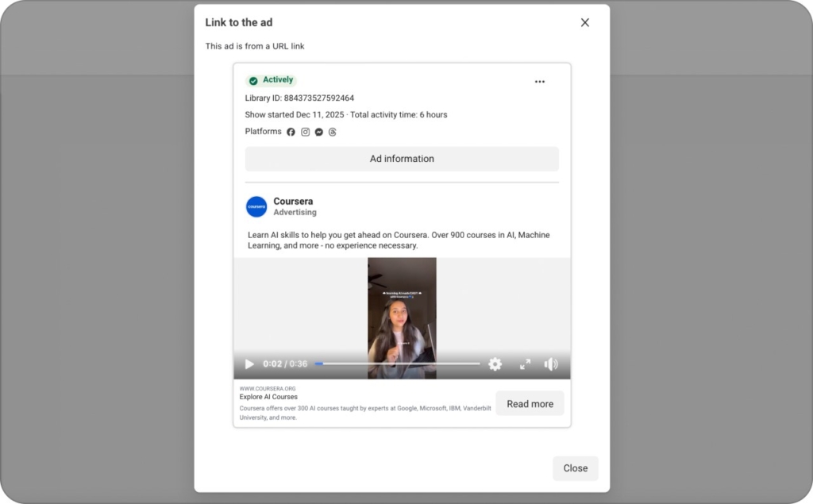This screenshot has height=504, width=813.
Task: Open the video playback settings gear
Action: pyautogui.click(x=495, y=364)
